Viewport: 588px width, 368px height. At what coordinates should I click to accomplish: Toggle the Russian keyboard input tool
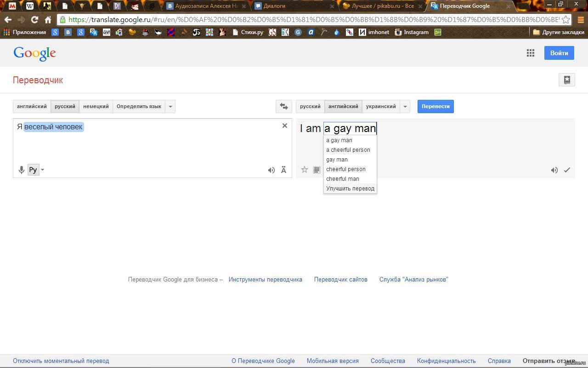click(33, 170)
